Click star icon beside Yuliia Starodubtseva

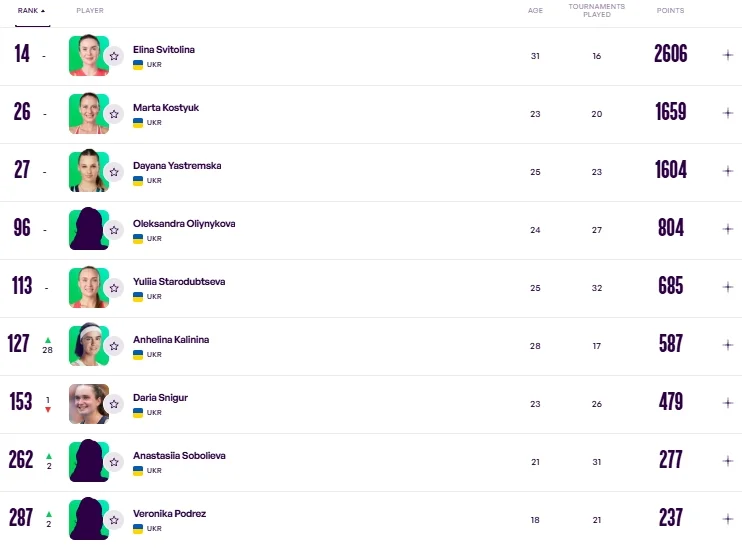tap(114, 288)
